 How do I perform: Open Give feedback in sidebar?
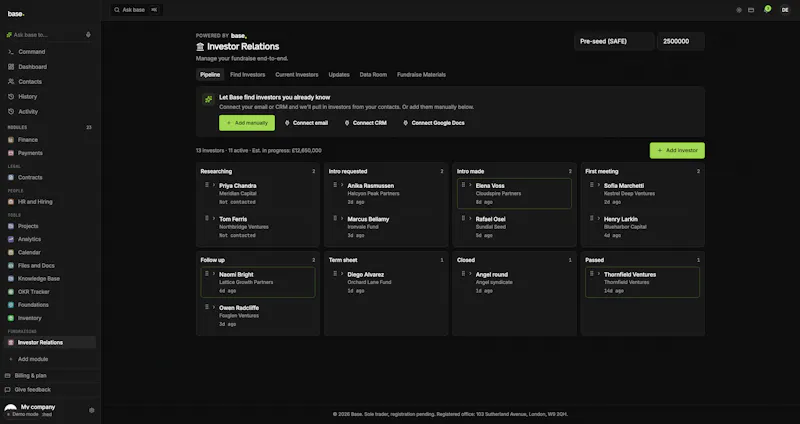[x=33, y=390]
